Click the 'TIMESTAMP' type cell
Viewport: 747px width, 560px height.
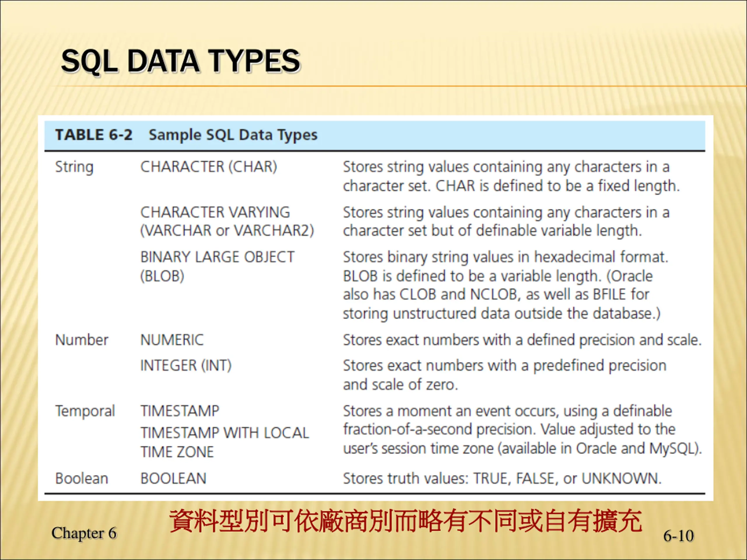pyautogui.click(x=180, y=411)
